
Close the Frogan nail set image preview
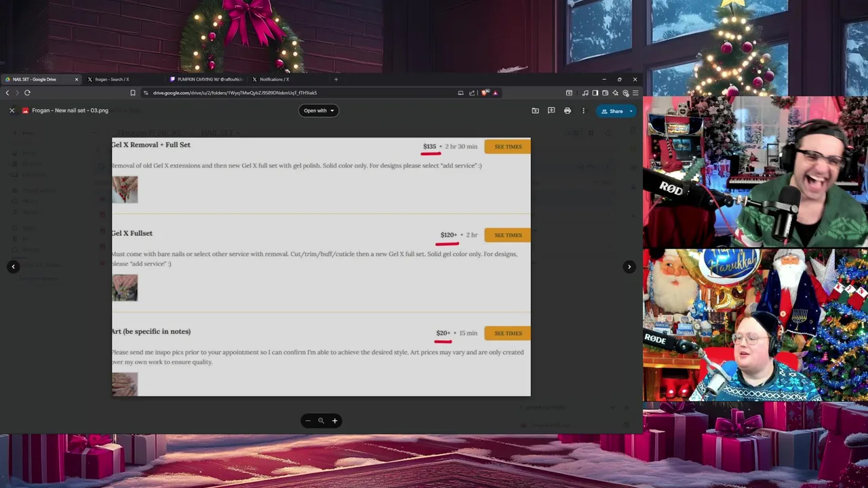pos(12,110)
